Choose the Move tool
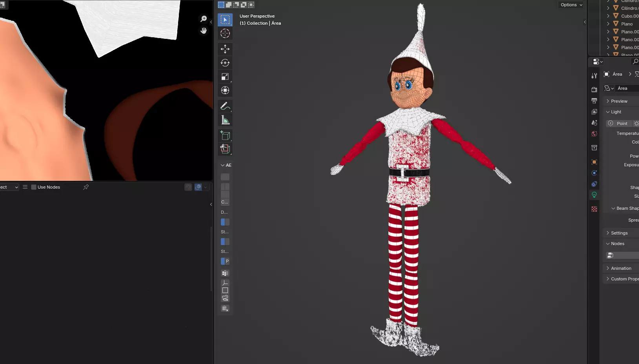The width and height of the screenshot is (639, 364). pos(225,49)
